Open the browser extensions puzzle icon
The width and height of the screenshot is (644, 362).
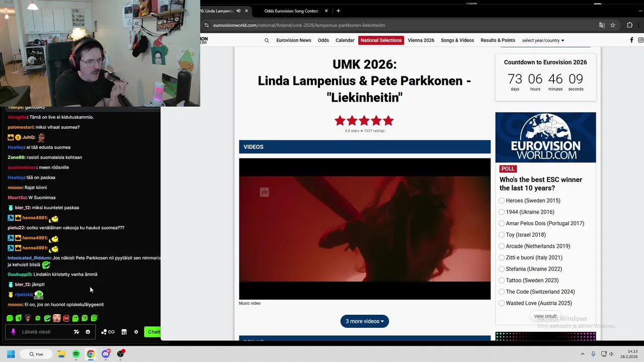(629, 25)
